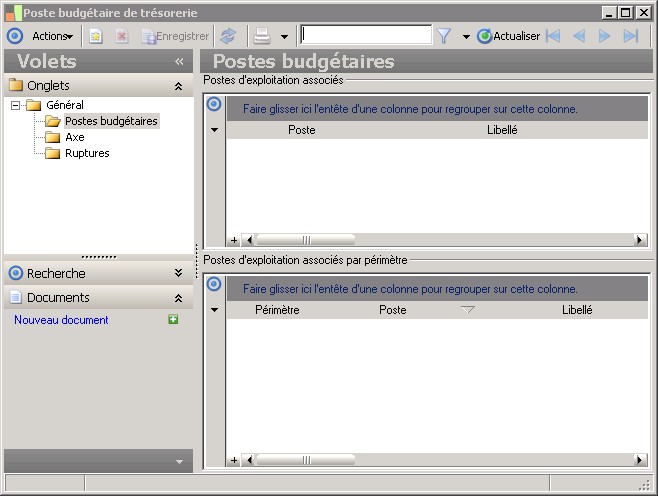Collapse the Documents section
This screenshot has width=658, height=496.
coord(178,298)
